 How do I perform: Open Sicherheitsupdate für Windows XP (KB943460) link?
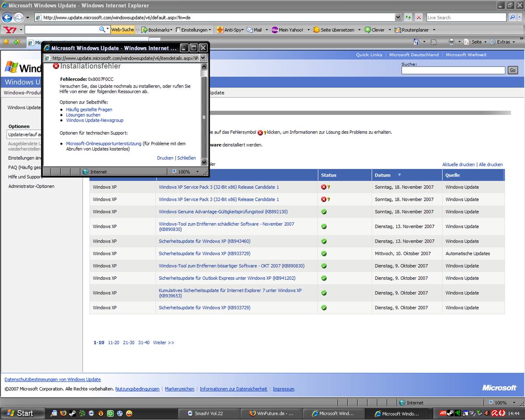click(204, 241)
